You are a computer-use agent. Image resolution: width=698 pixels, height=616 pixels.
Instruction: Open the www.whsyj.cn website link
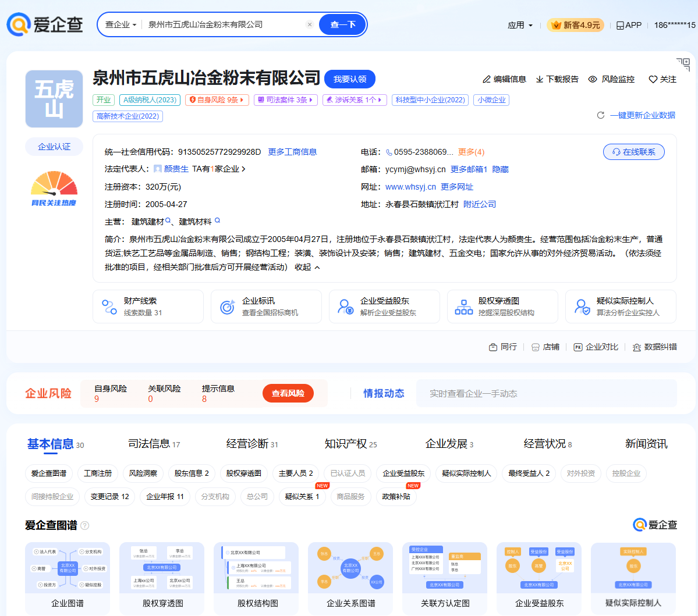(410, 187)
